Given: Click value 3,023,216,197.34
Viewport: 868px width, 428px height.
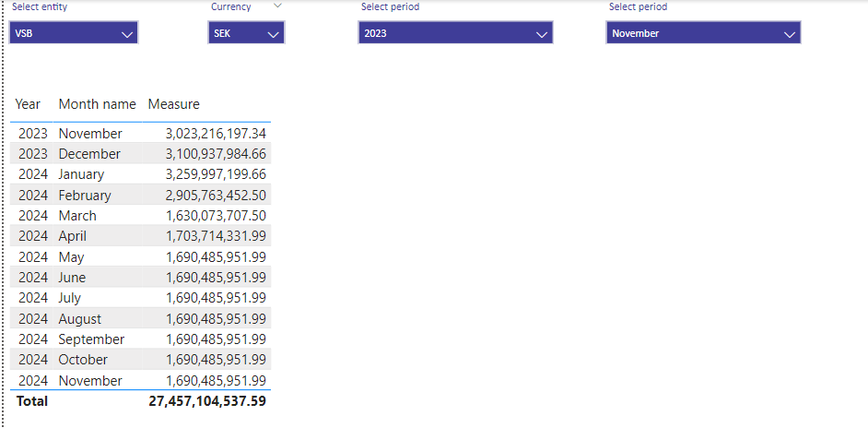Looking at the screenshot, I should click(216, 134).
